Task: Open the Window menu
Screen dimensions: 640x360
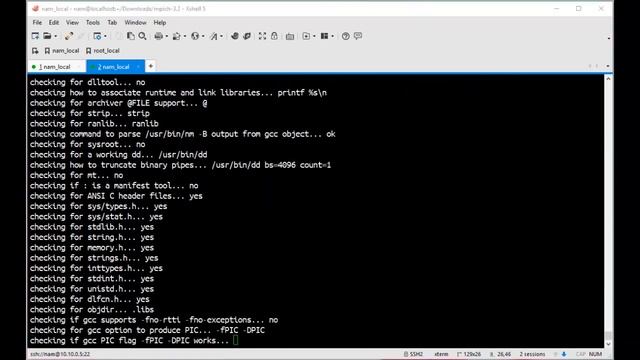Action: pyautogui.click(x=136, y=22)
